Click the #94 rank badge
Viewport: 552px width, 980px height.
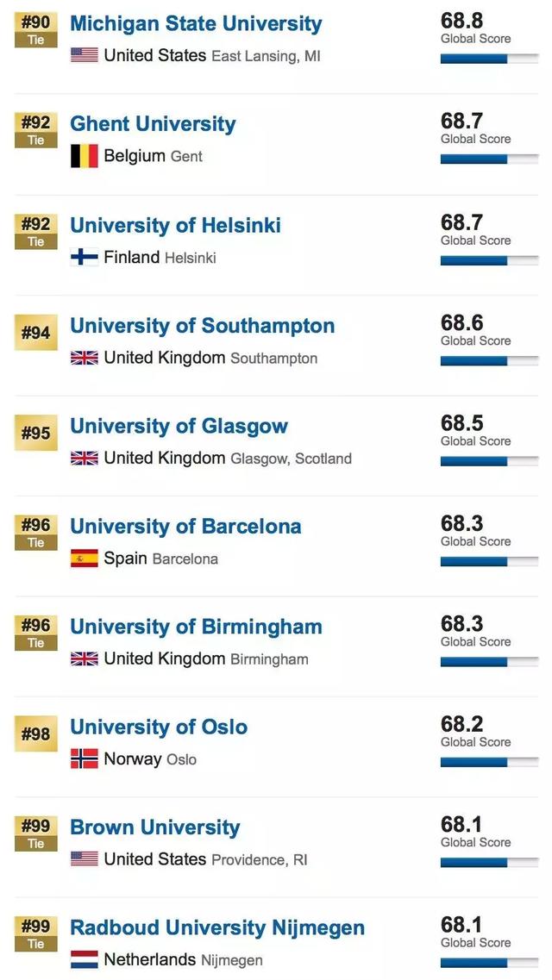(x=35, y=333)
